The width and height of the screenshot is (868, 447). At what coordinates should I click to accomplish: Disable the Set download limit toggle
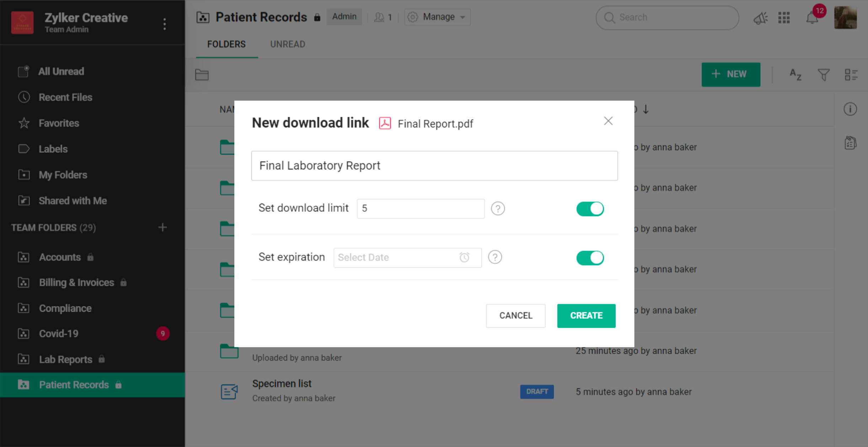click(x=590, y=209)
